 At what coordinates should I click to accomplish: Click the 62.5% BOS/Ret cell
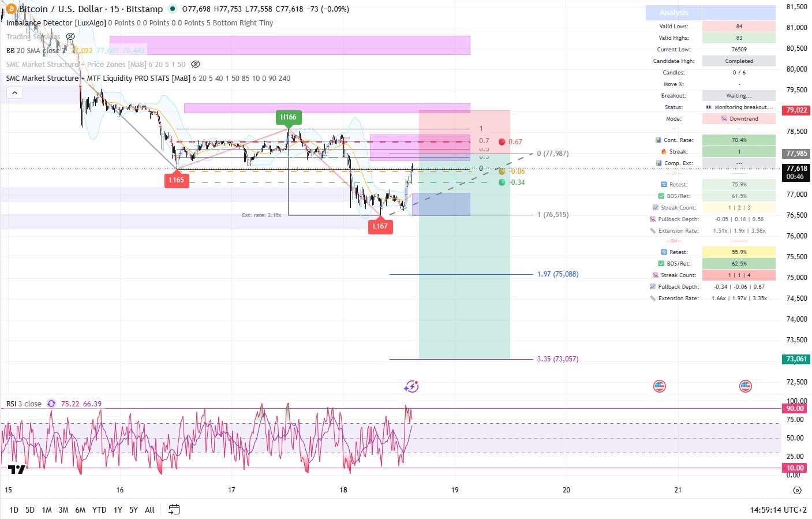pyautogui.click(x=739, y=263)
